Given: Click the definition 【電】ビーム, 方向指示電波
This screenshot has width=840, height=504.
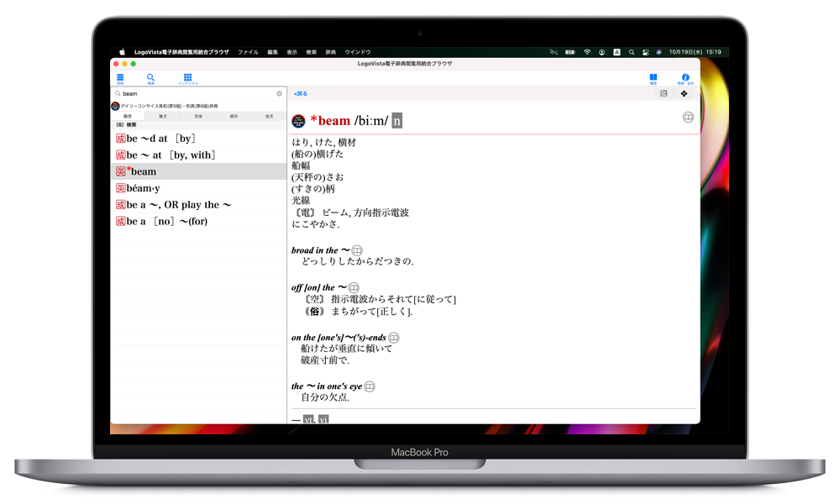Looking at the screenshot, I should (x=350, y=213).
